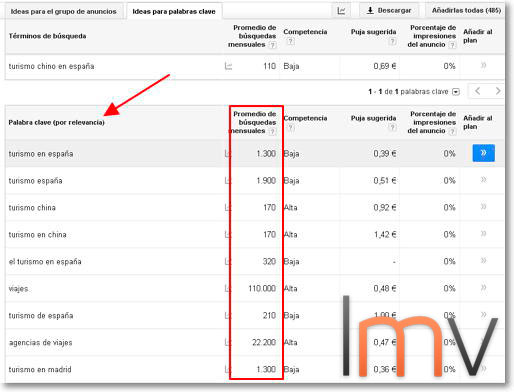
Task: Add el turismo en españa to plan
Action: click(483, 261)
